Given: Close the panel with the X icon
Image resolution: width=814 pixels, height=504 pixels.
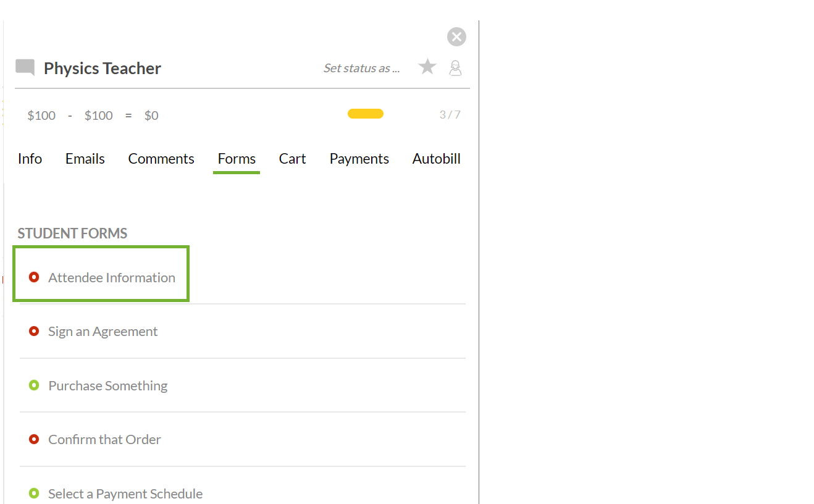Looking at the screenshot, I should coord(456,37).
